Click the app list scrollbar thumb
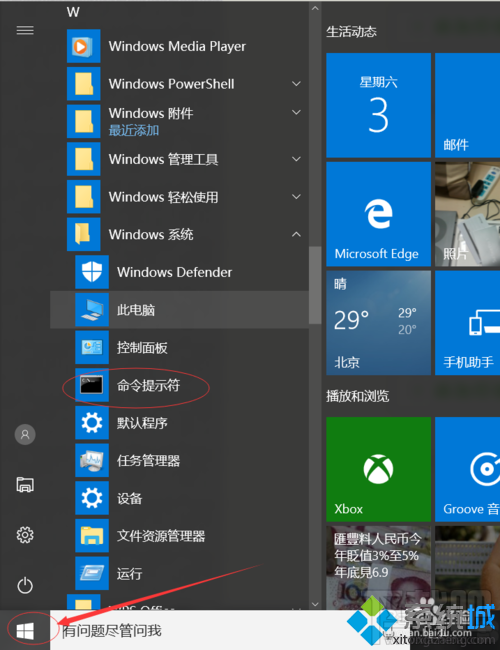 (315, 285)
